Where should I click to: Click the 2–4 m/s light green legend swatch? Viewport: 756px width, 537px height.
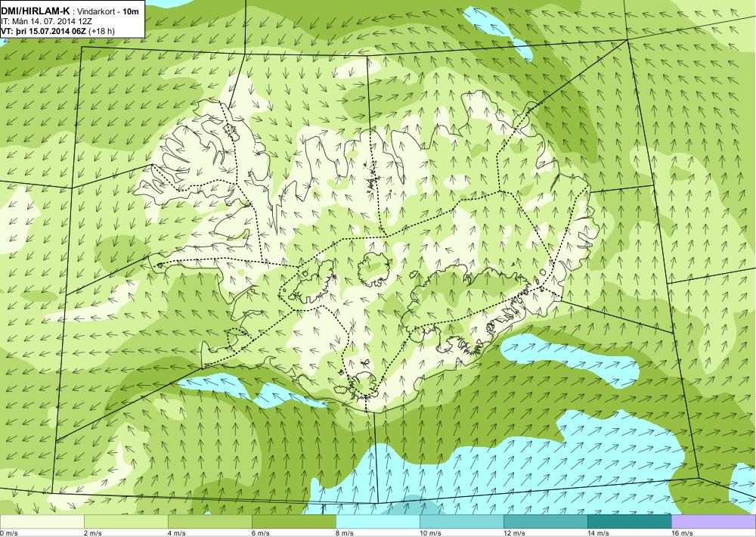(x=125, y=522)
